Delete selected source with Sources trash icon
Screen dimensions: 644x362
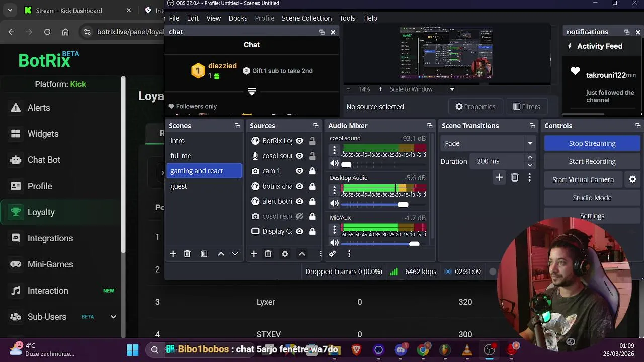(268, 254)
